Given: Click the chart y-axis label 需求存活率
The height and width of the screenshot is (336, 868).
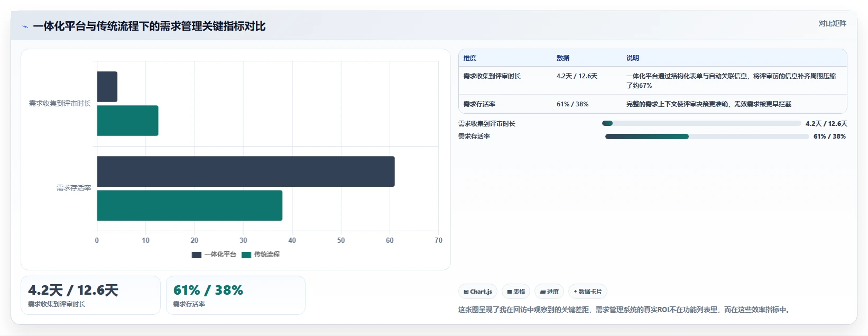Looking at the screenshot, I should point(74,188).
